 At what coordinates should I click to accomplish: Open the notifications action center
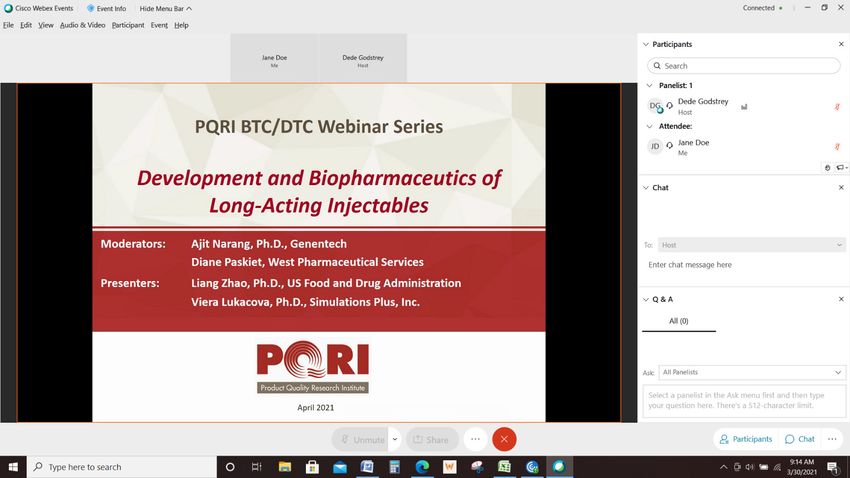pyautogui.click(x=833, y=467)
